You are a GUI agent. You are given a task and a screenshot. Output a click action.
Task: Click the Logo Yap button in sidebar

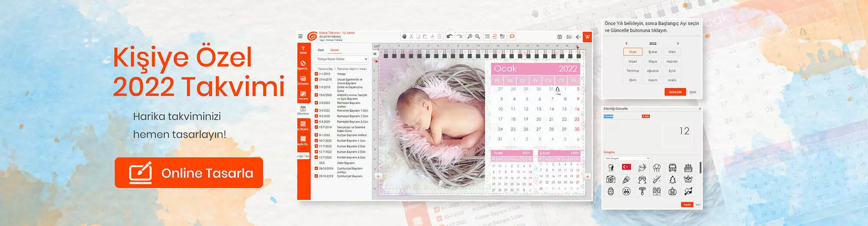point(303,156)
